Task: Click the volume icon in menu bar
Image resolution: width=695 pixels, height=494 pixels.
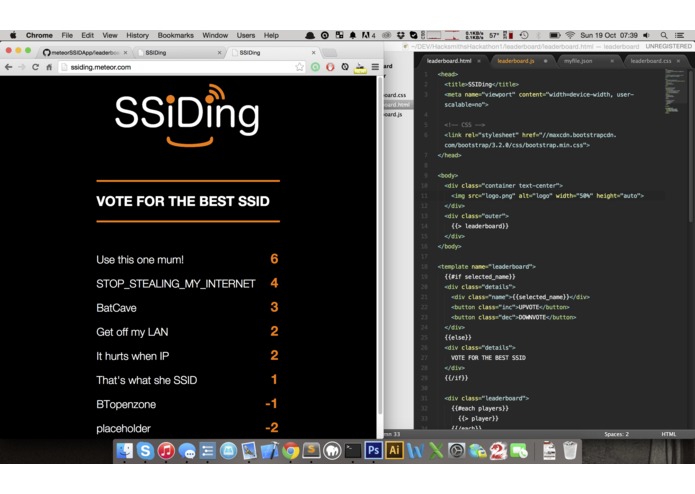Action: (x=646, y=35)
